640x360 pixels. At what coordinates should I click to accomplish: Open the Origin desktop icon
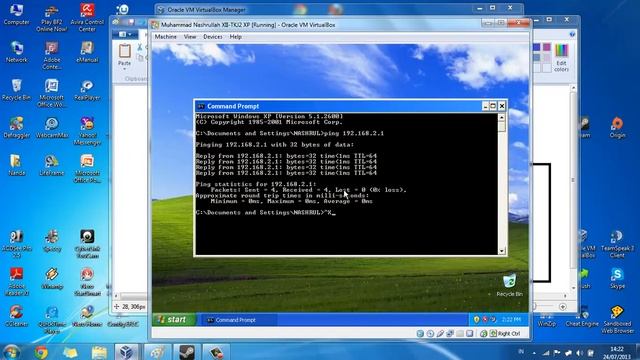[x=617, y=127]
